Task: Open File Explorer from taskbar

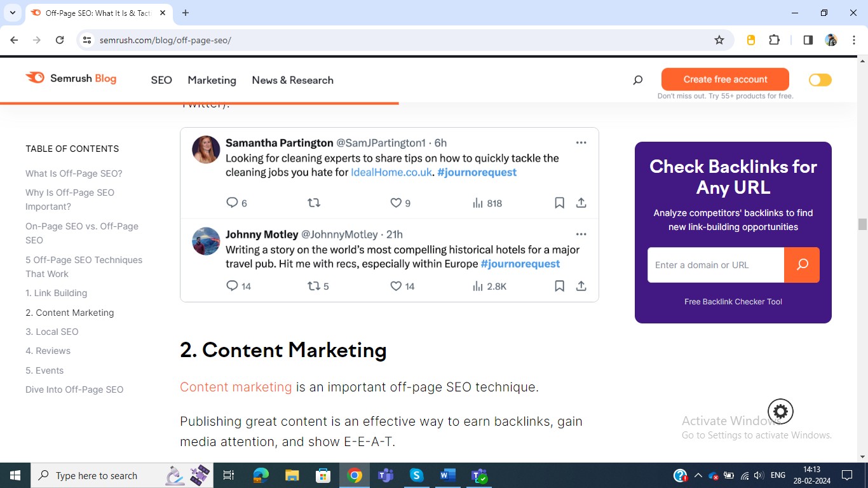Action: (x=292, y=475)
